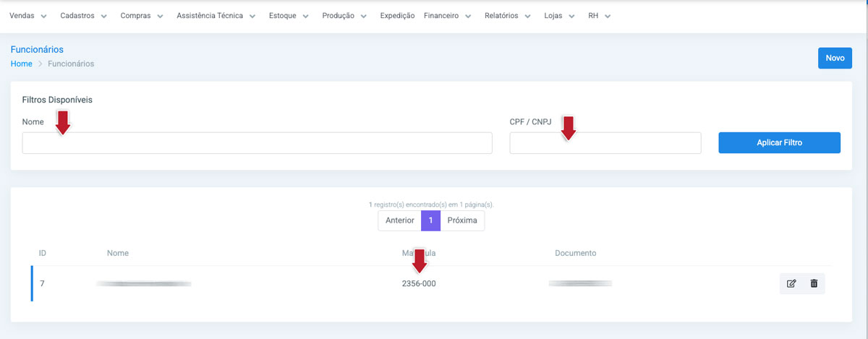868x339 pixels.
Task: Go to the Home breadcrumb link
Action: [x=21, y=64]
